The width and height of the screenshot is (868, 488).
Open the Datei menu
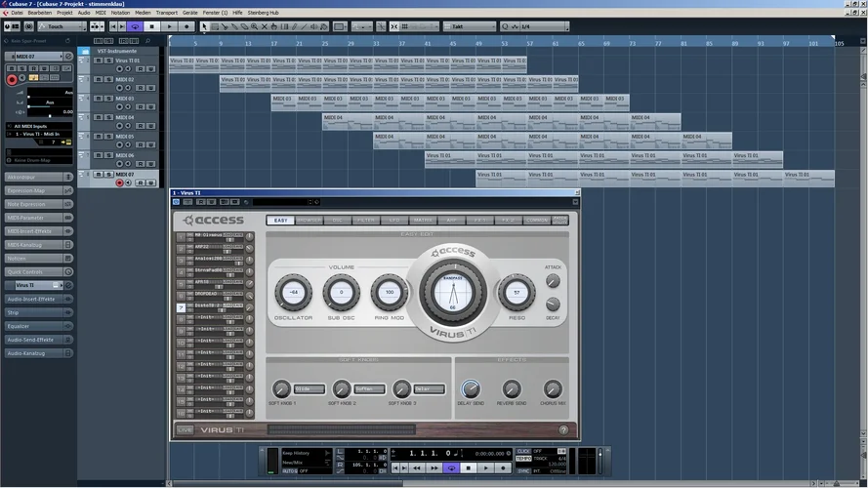(x=18, y=13)
